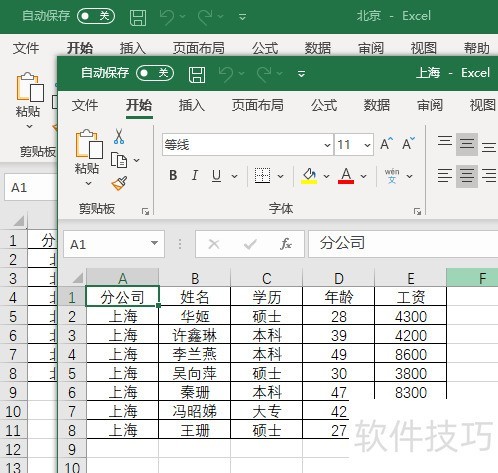Click the Name Box in the Beijing window

point(31,187)
